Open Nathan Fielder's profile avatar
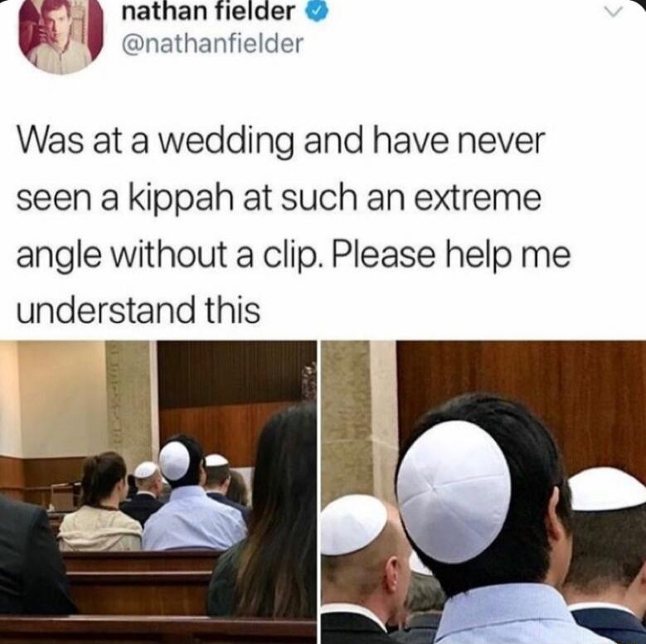Image resolution: width=646 pixels, height=644 pixels. [61, 35]
